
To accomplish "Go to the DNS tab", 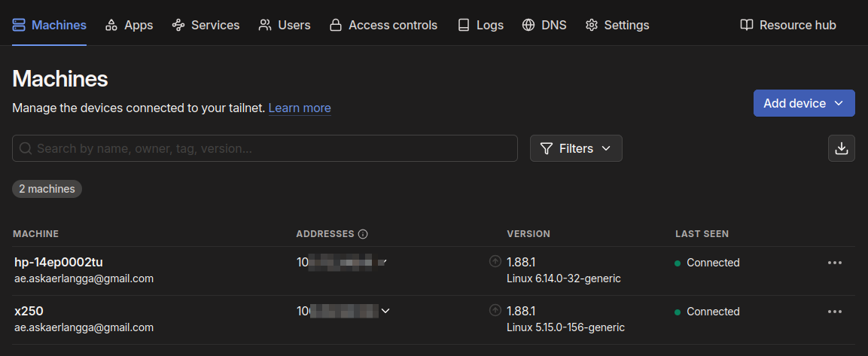I will [544, 25].
